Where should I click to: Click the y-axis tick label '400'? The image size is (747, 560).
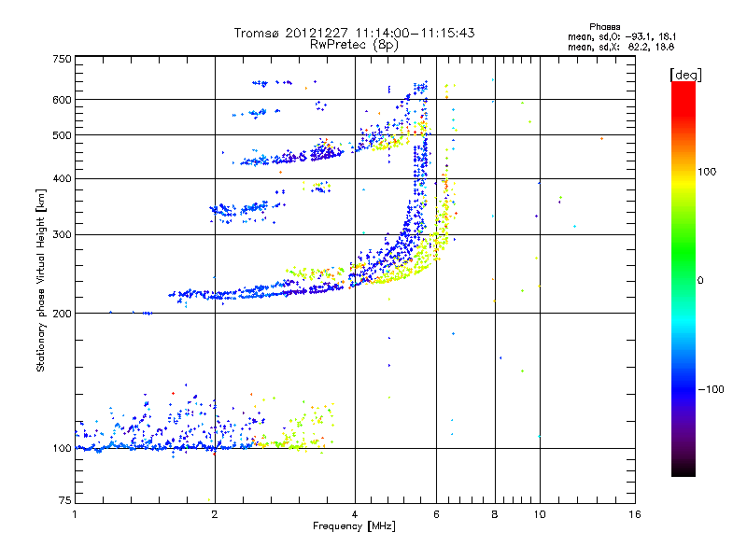[x=62, y=178]
